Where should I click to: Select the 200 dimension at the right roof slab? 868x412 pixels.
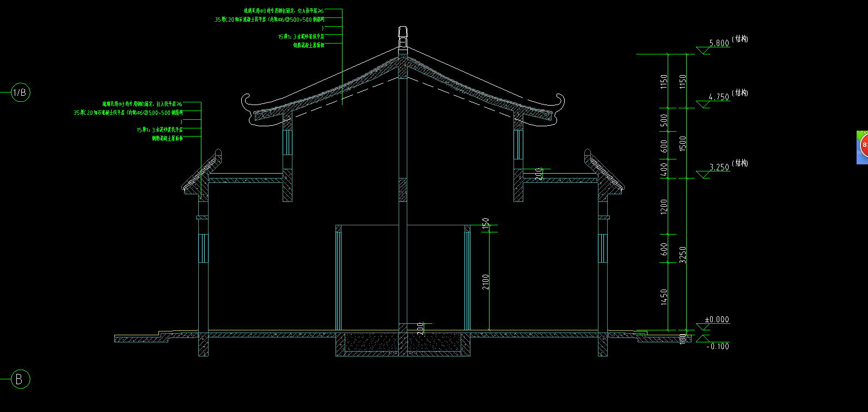click(x=539, y=174)
